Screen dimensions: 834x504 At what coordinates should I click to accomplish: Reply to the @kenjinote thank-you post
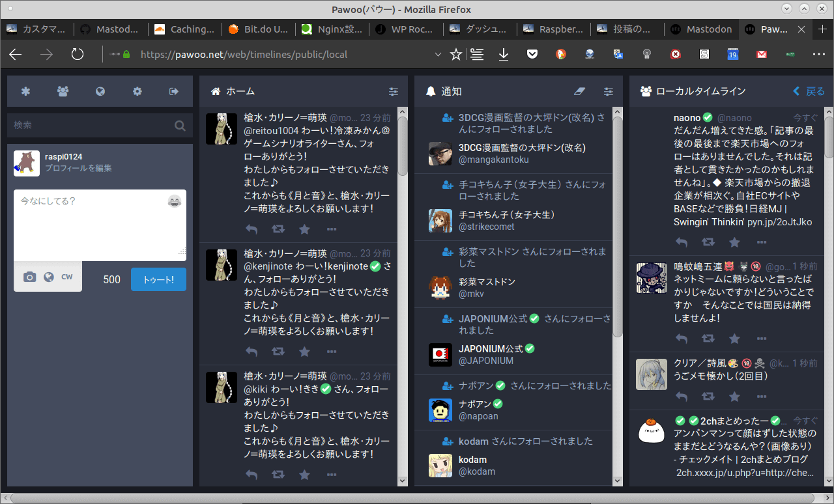point(252,352)
